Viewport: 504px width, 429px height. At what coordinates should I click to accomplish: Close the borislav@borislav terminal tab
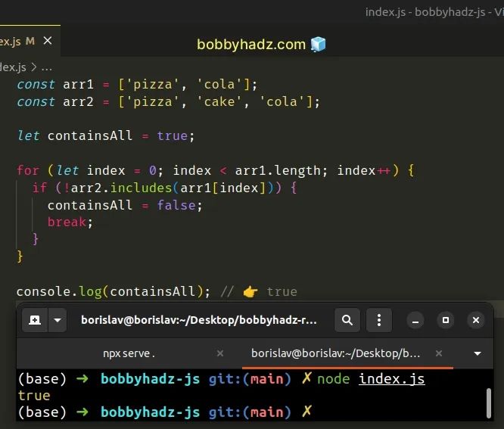click(x=439, y=353)
